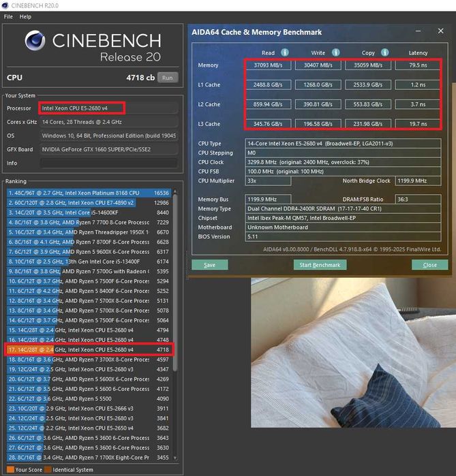Screen dimensions: 456x476
Task: Select ranking row 7 Ryzen 5 9600X
Action: point(89,252)
